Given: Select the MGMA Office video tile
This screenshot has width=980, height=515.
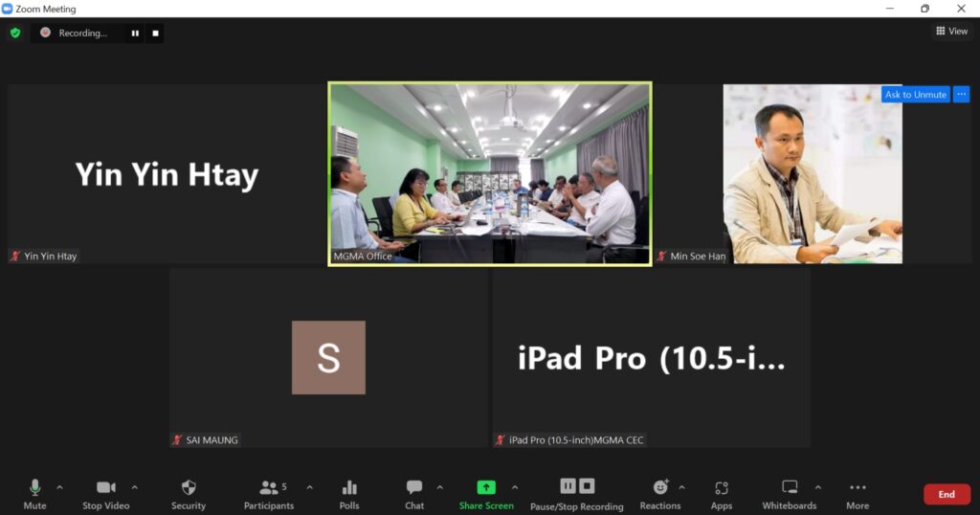Looking at the screenshot, I should (x=490, y=174).
